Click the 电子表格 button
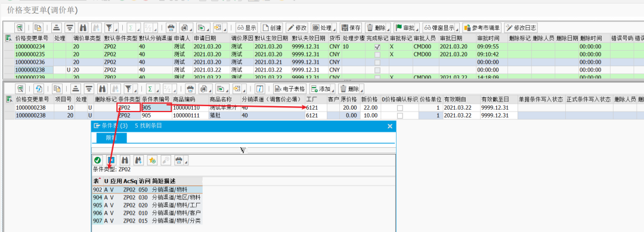644x232 pixels. click(x=290, y=88)
